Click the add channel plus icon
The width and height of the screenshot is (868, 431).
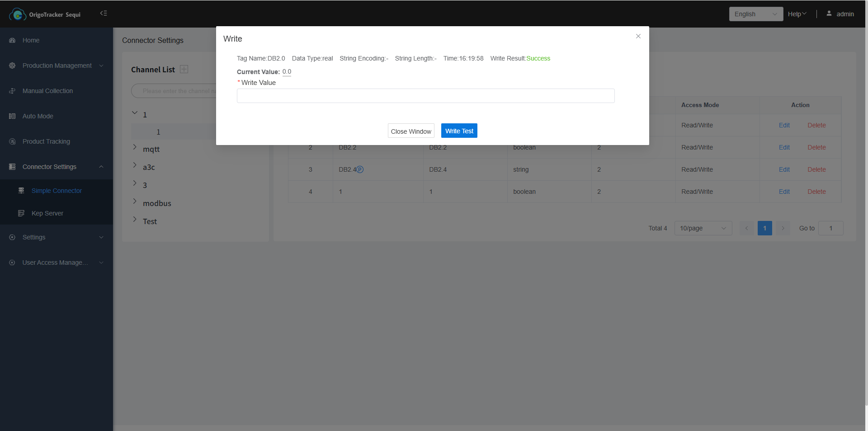pyautogui.click(x=184, y=69)
